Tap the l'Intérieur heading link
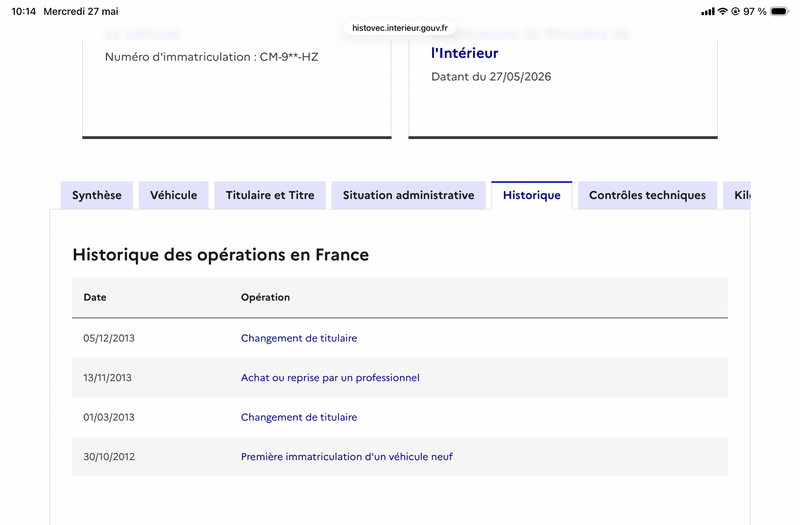The height and width of the screenshot is (525, 800). pos(465,53)
